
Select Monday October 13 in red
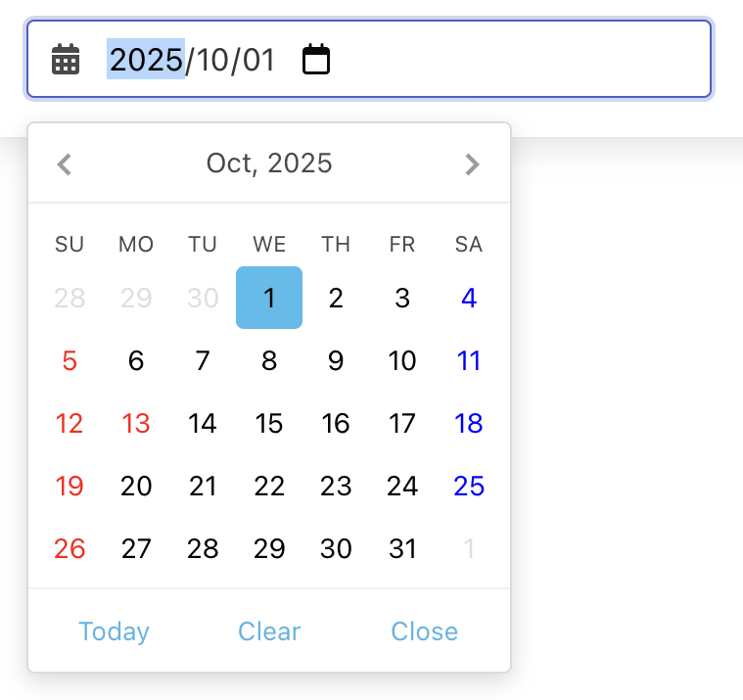coord(136,424)
